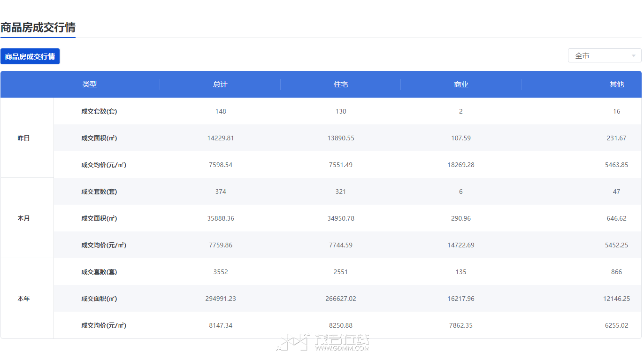Select the monthly total area 35888.36

(221, 218)
